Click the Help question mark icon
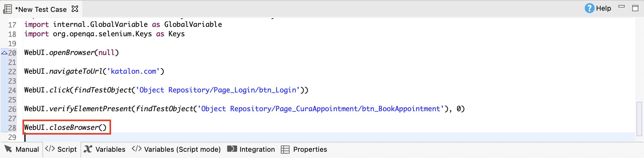644x158 pixels. click(x=589, y=8)
